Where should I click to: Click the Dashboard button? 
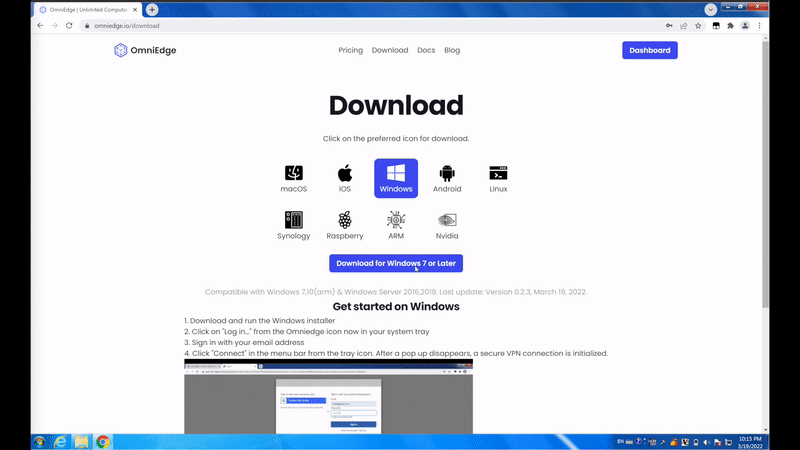649,50
